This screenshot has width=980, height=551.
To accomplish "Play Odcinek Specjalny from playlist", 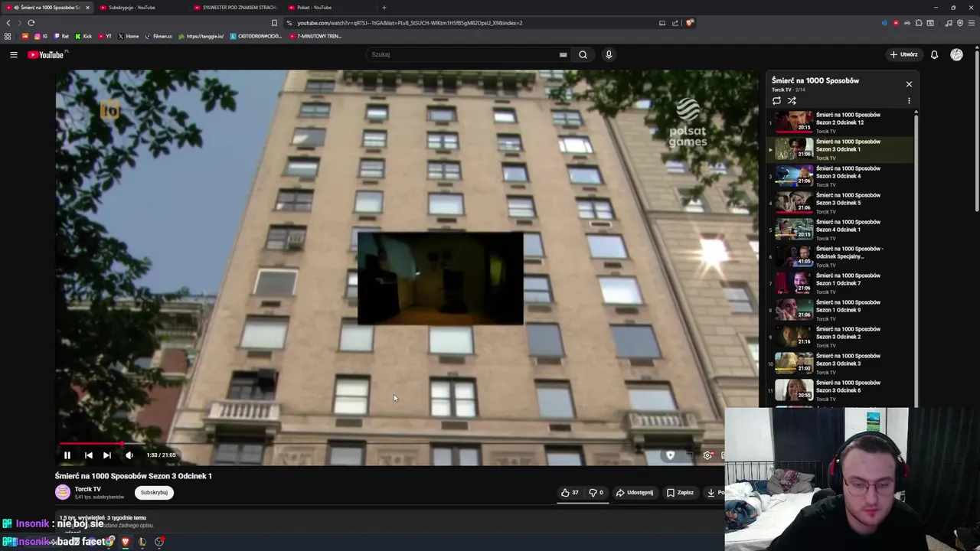I will coord(840,256).
